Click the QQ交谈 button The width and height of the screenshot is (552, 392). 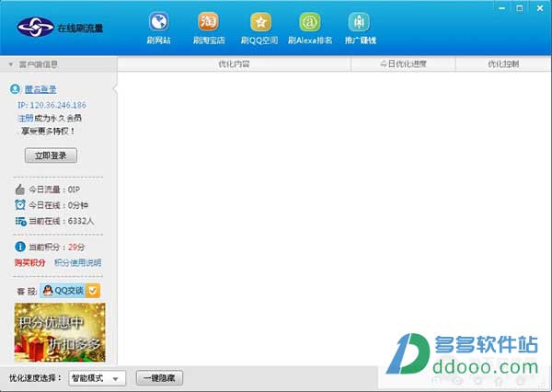(x=70, y=291)
